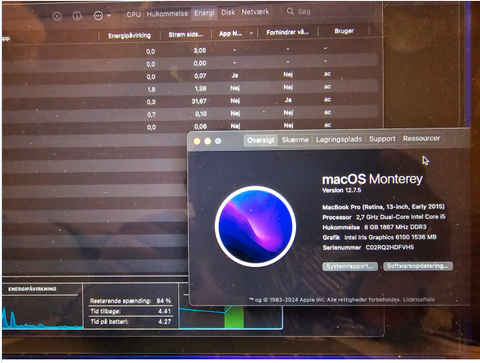
Task: Switch to the CPU tab
Action: pos(133,14)
